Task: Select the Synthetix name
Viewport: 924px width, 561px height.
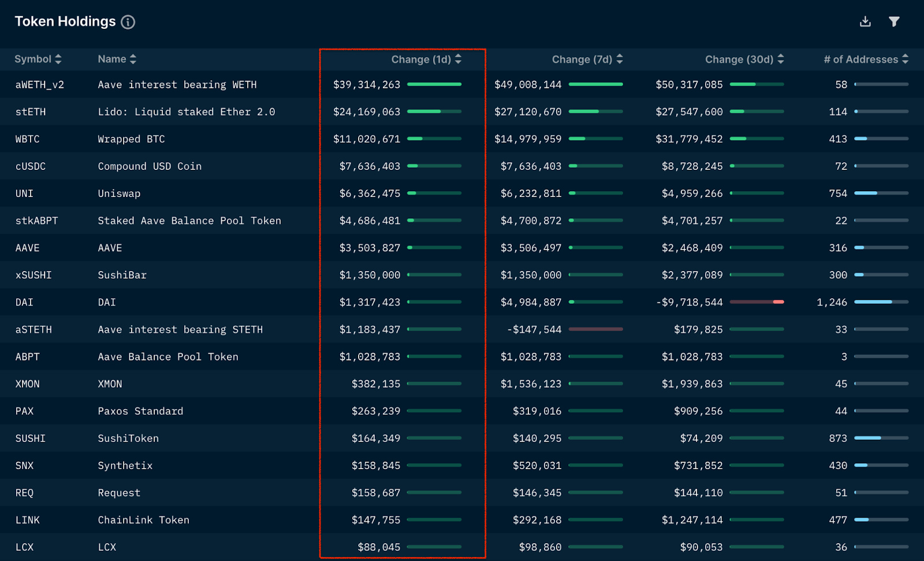Action: (x=125, y=465)
